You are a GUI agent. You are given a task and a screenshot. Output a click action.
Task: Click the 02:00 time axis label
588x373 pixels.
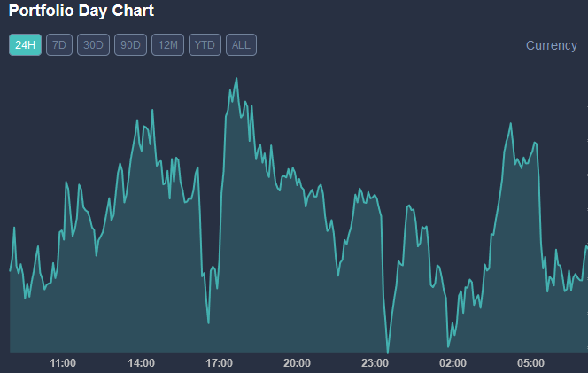coord(453,363)
